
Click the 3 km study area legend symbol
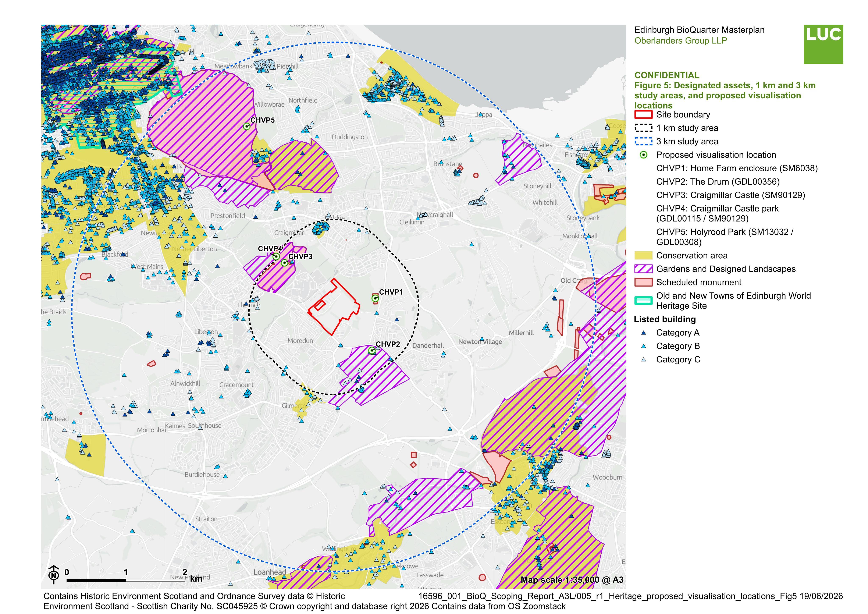643,141
